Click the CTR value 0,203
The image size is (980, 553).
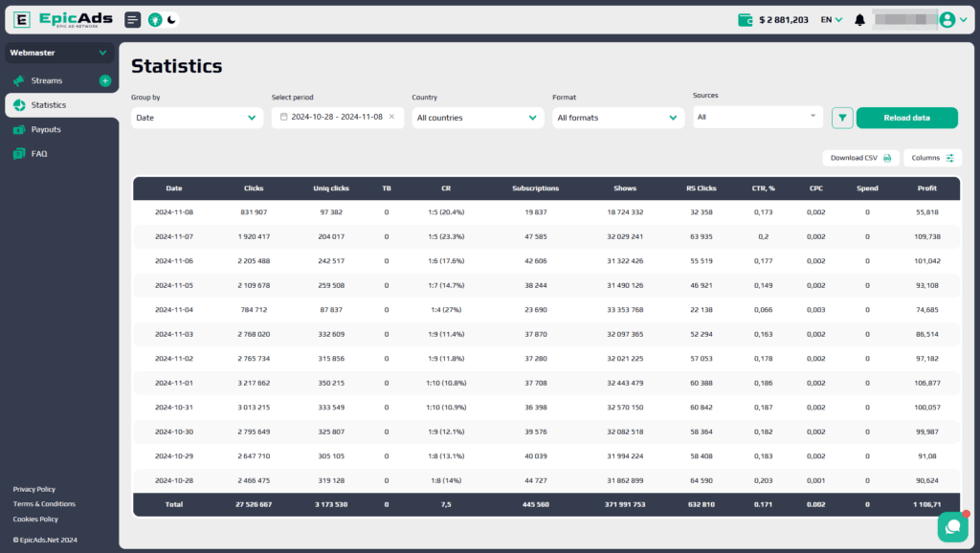[x=763, y=480]
